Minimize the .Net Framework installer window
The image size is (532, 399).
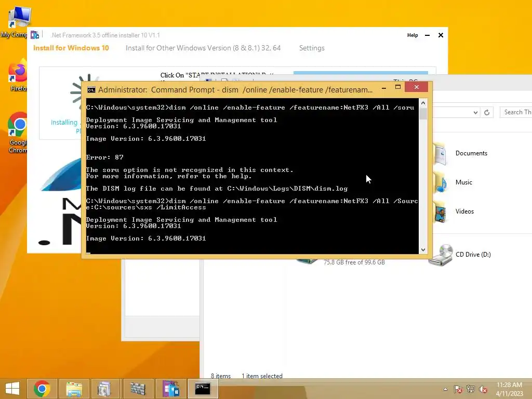(x=427, y=35)
